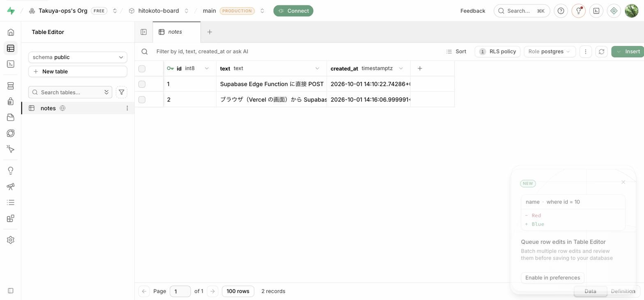Open the three-dot table options menu
The width and height of the screenshot is (644, 300).
point(586,51)
